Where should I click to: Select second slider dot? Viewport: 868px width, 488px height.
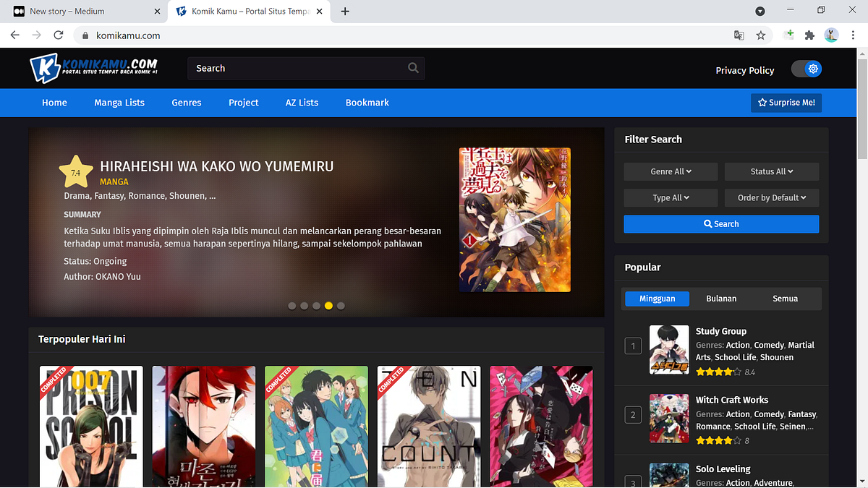305,306
